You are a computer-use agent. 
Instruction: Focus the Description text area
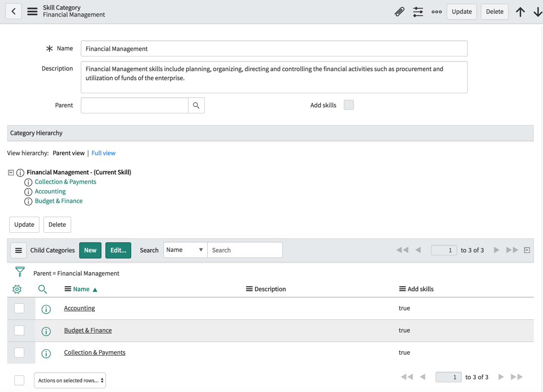pos(274,77)
